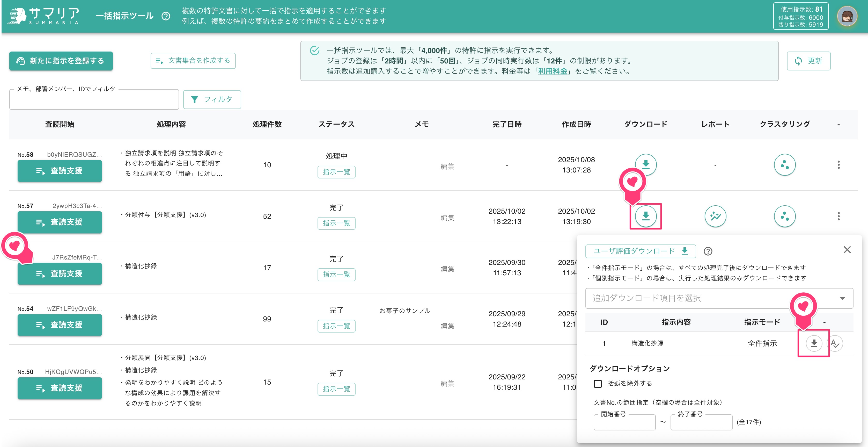Open 指示一覧 for job No.58
Image resolution: width=868 pixels, height=447 pixels.
click(x=336, y=172)
